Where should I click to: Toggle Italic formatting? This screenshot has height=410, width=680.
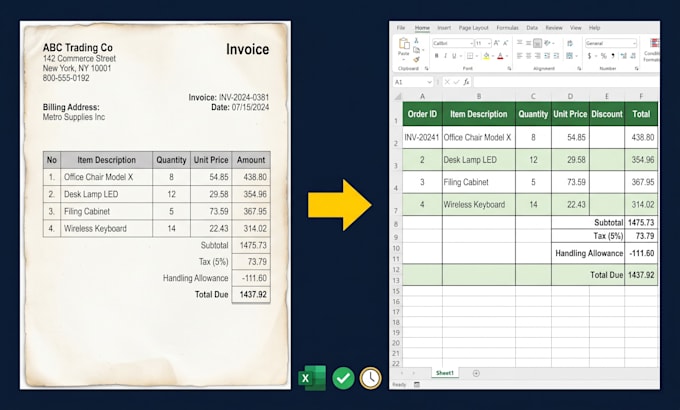pos(445,56)
